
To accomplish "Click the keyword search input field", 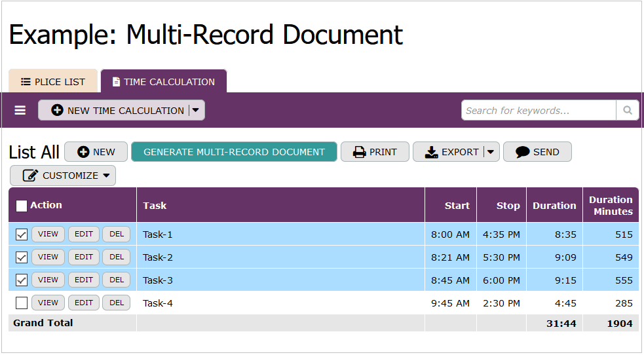I will [538, 110].
